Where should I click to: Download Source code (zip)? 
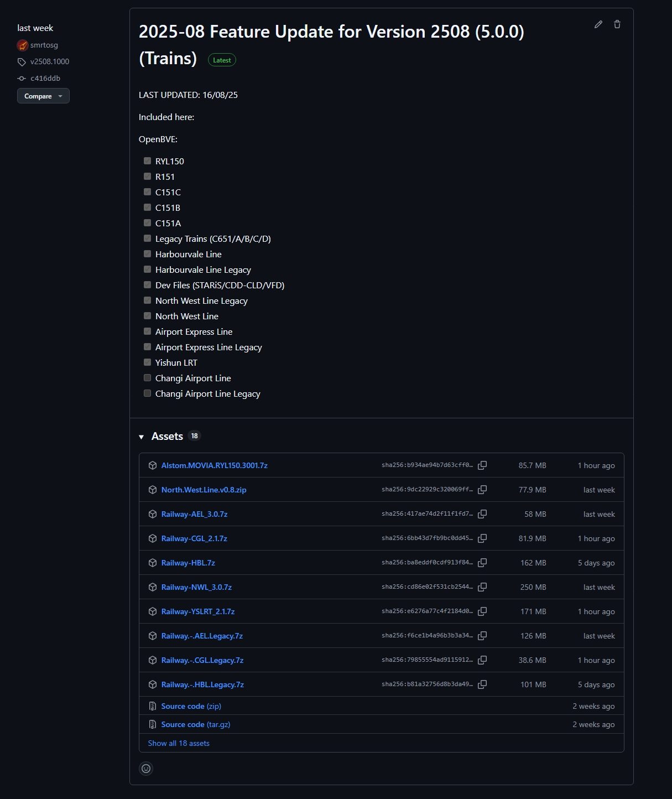[x=191, y=706]
